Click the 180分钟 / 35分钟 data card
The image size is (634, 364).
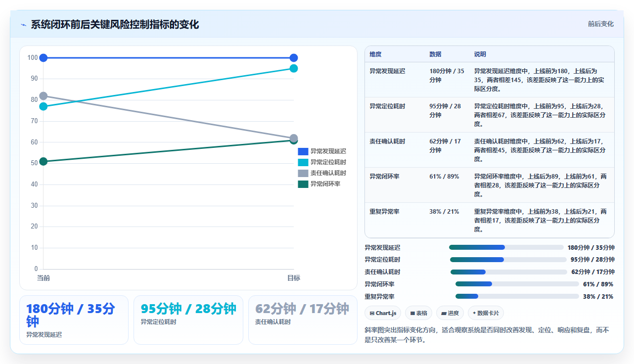click(74, 320)
